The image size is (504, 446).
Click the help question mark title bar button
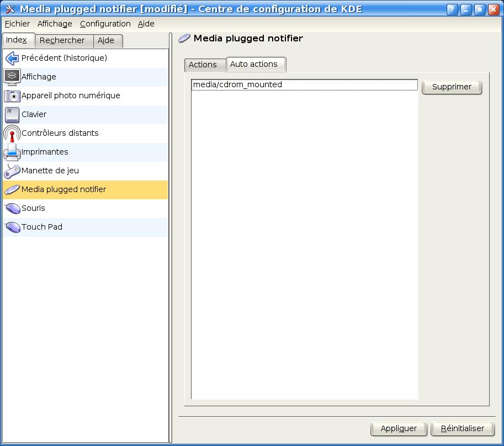click(x=452, y=9)
